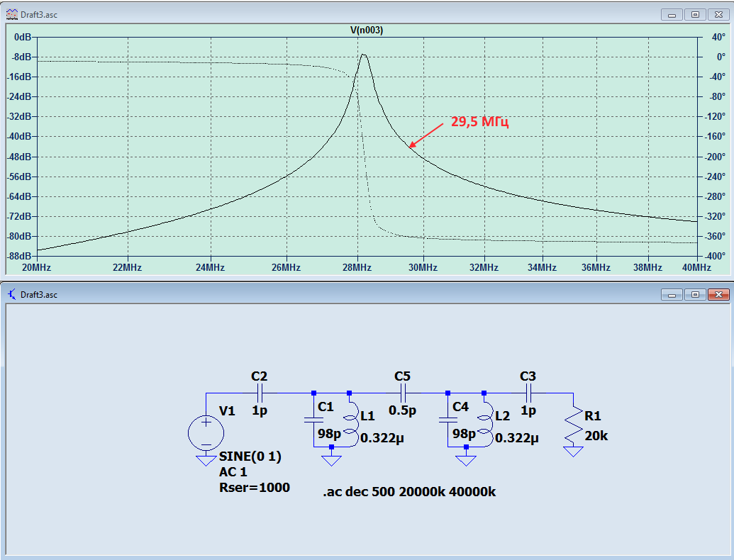Select capacitor C1 symbol
The image size is (734, 560).
tap(313, 420)
